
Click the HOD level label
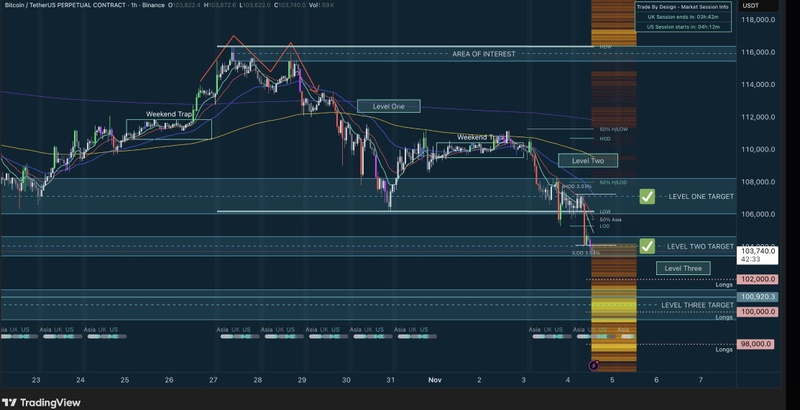click(605, 139)
